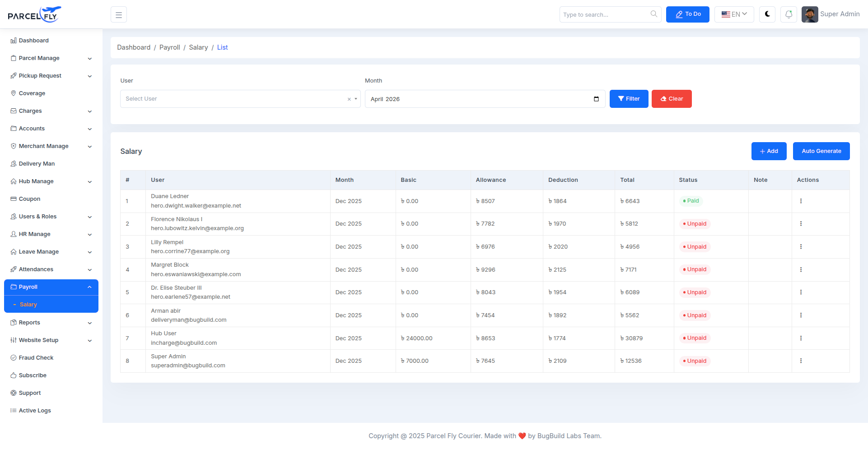Open the EN language dropdown

[733, 14]
